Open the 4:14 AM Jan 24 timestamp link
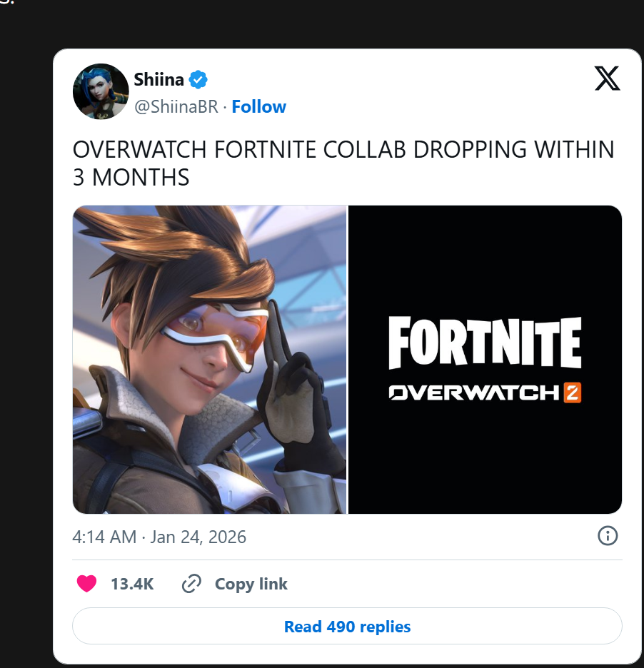Viewport: 644px width, 668px height. [x=159, y=537]
